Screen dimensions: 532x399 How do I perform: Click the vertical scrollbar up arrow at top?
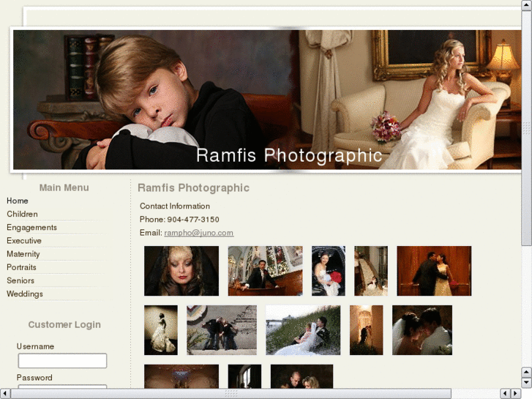(527, 5)
